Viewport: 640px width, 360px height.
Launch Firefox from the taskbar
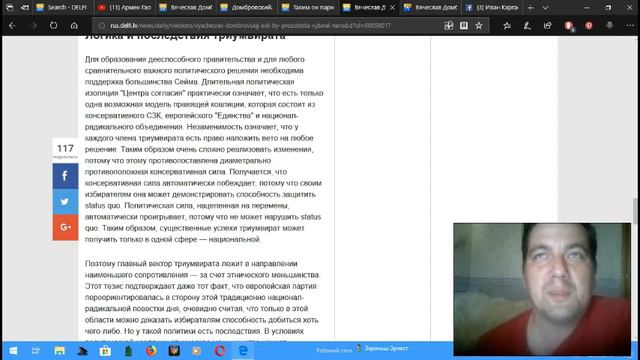[151, 351]
